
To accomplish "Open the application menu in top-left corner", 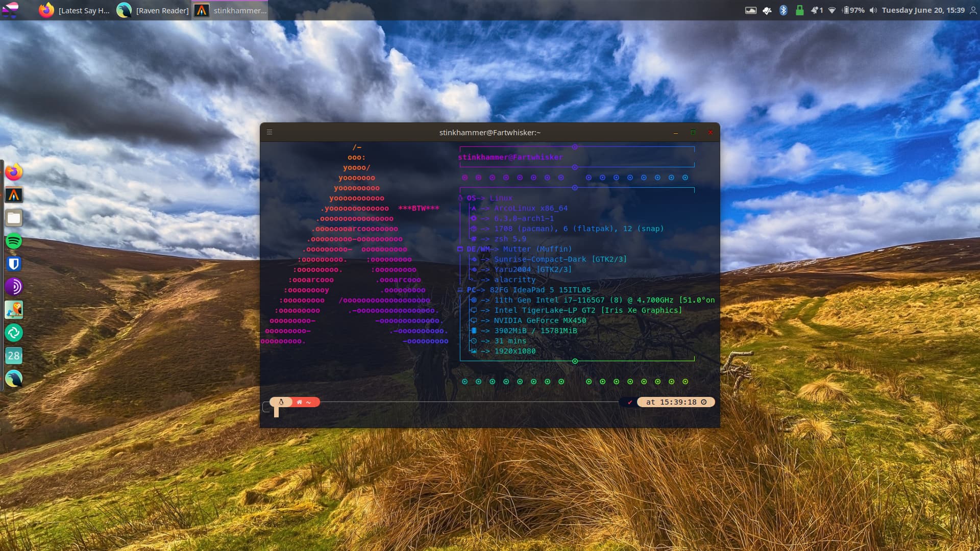I will pyautogui.click(x=10, y=10).
